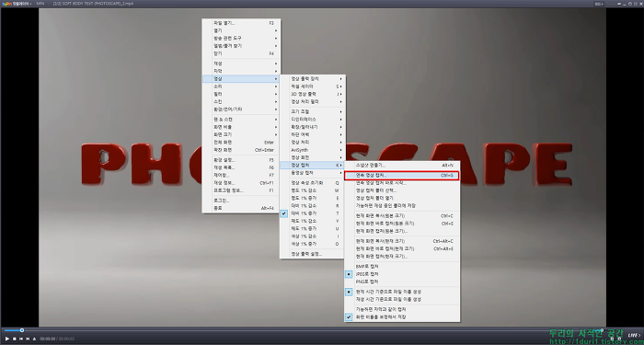Expand 영상 회전 submenu
644x345 pixels.
[312, 157]
